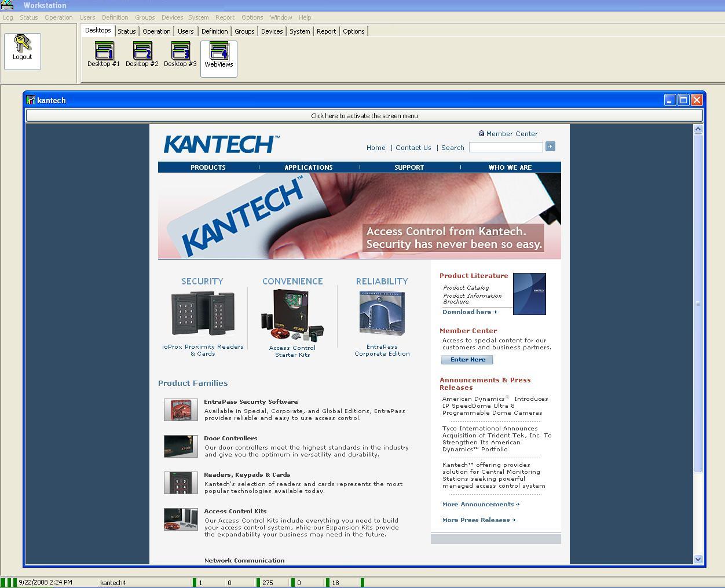Switch to the Users tab
This screenshot has width=725, height=588.
(186, 31)
